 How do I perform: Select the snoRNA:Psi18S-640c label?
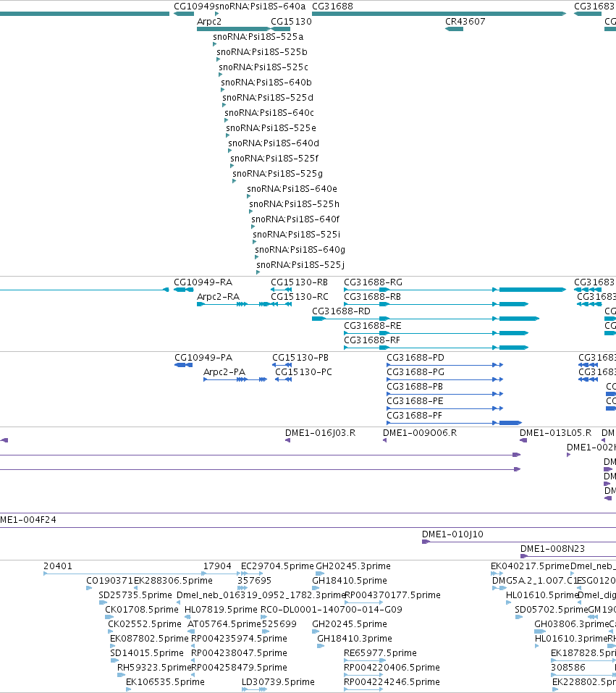pyautogui.click(x=269, y=113)
